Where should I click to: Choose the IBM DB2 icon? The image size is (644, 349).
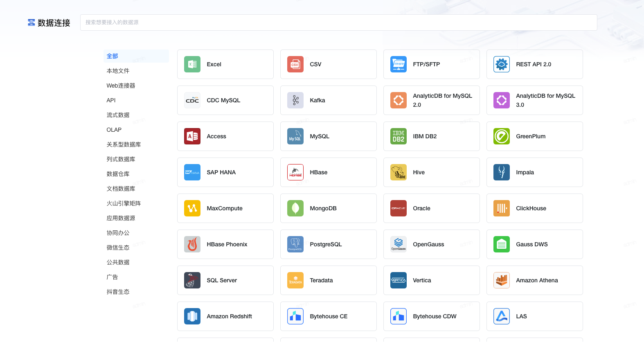coord(399,136)
